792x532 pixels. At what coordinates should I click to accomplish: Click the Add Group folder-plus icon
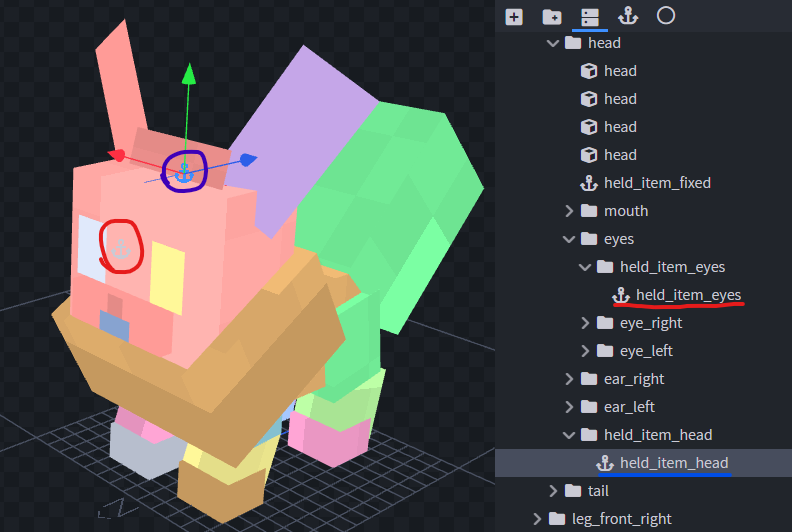pos(552,17)
